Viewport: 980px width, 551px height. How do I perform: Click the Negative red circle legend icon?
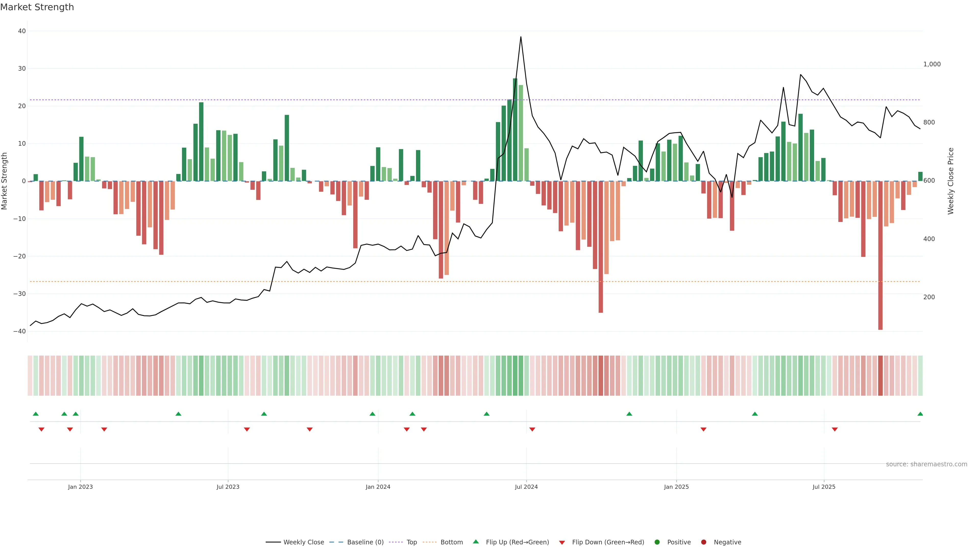[704, 542]
